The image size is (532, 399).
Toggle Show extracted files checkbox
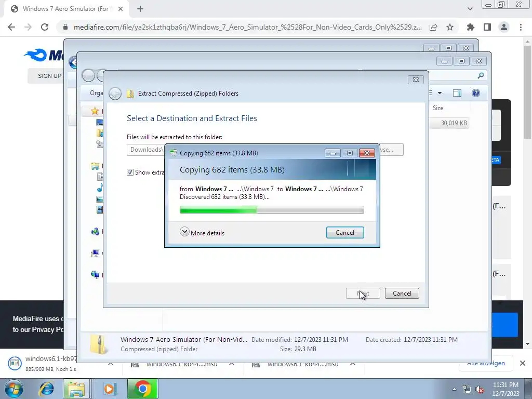[130, 172]
